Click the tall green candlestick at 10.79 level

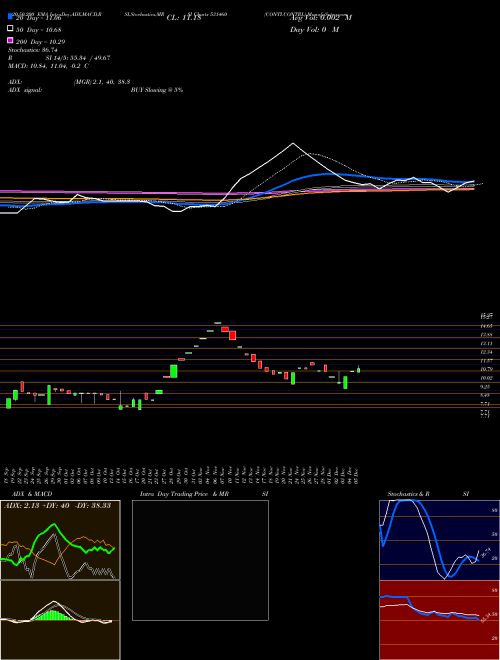point(173,371)
